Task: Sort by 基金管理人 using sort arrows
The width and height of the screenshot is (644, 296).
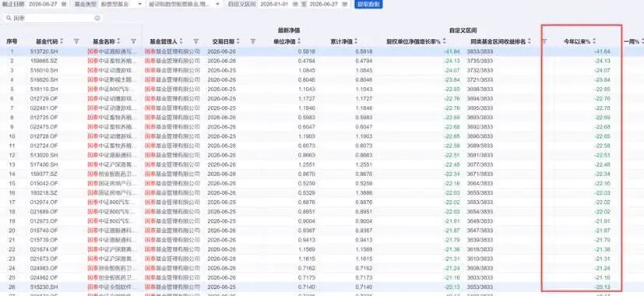Action: point(181,41)
